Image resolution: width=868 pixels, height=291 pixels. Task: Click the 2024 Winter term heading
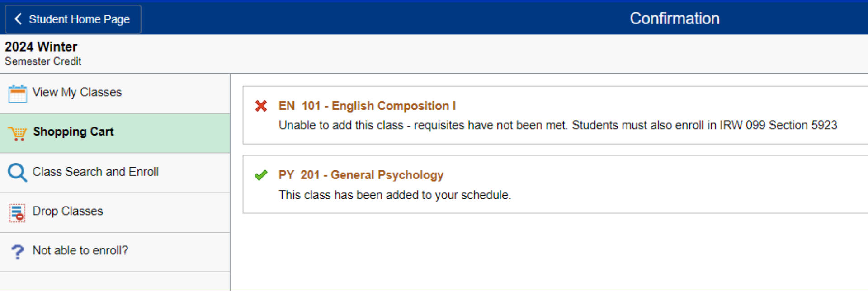[41, 47]
